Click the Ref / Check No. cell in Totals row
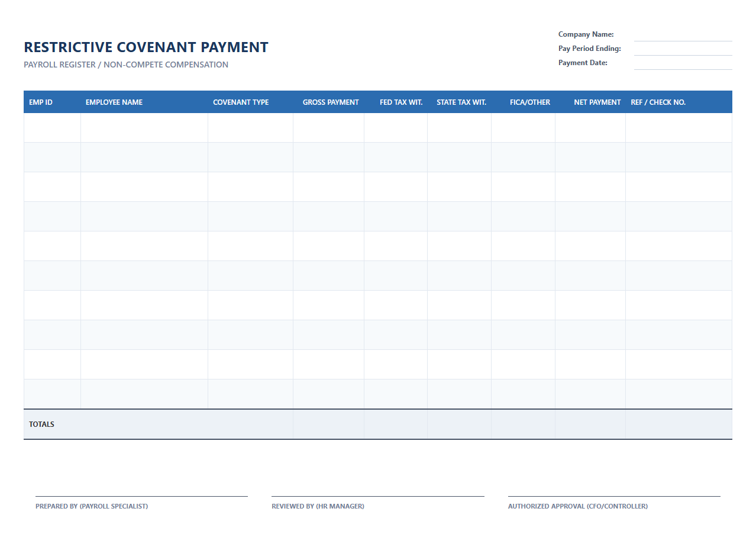Viewport: 756px width, 534px height. point(679,424)
